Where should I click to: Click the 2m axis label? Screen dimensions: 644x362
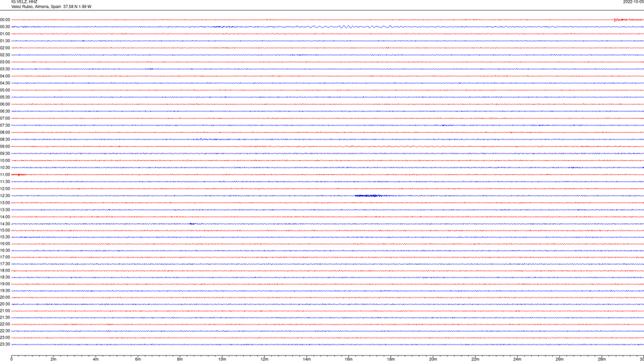click(54, 359)
